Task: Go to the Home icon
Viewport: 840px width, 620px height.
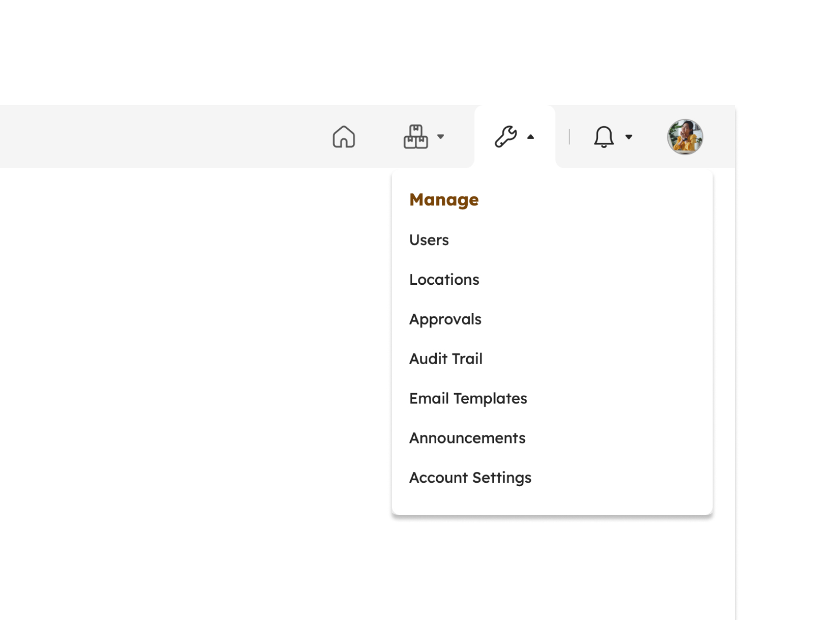Action: [x=344, y=137]
